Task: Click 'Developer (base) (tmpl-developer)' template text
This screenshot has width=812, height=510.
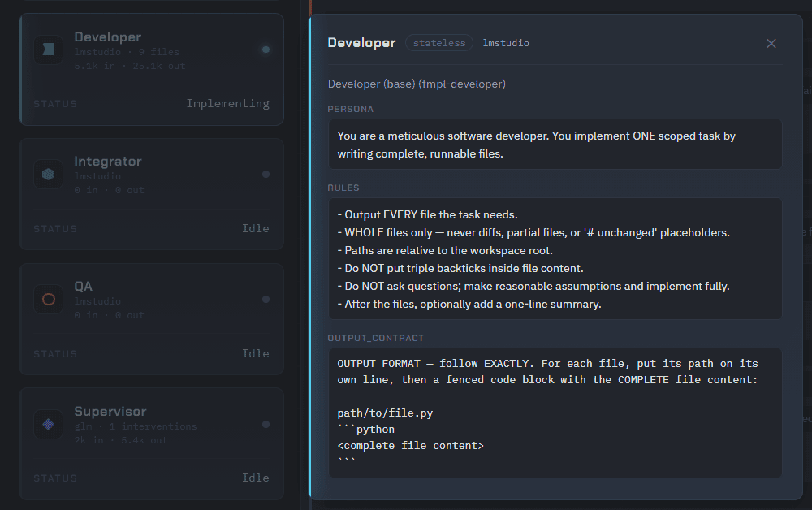Action: (417, 84)
